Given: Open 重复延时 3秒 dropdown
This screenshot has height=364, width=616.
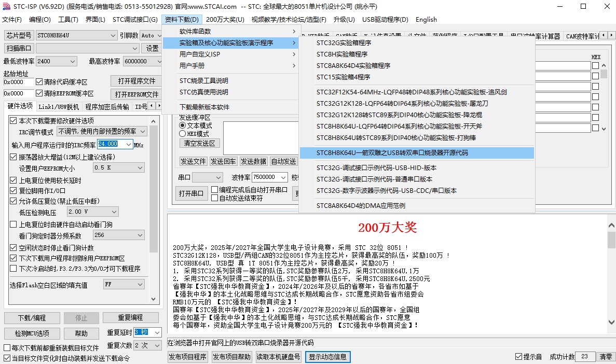Looking at the screenshot, I should (147, 332).
